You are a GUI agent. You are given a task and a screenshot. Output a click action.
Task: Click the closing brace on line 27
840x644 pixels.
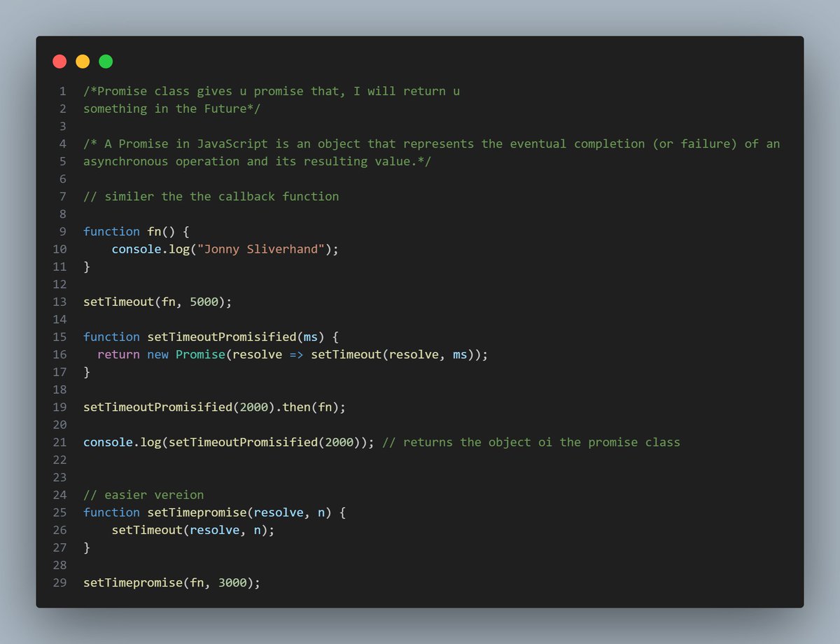87,547
